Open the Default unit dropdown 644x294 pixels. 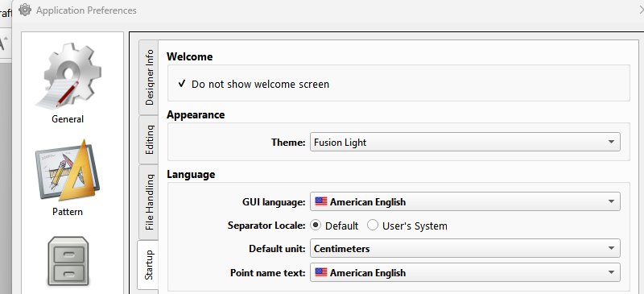(x=465, y=248)
